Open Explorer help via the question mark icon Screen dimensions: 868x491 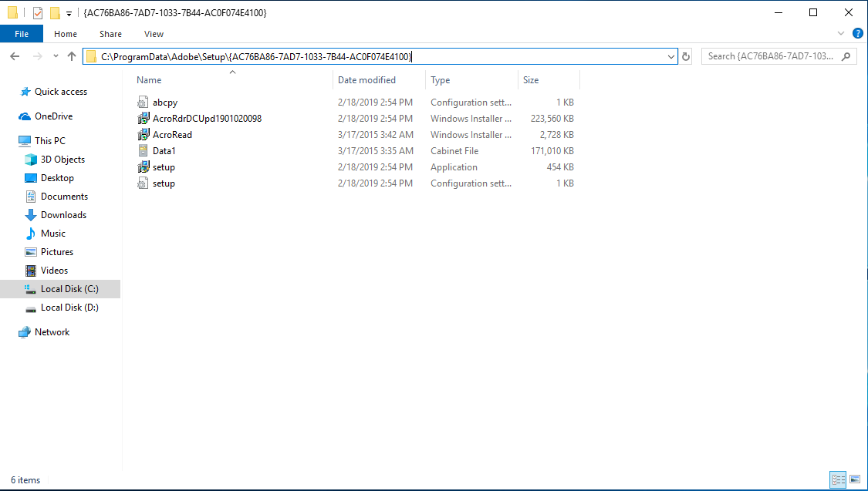click(x=857, y=33)
